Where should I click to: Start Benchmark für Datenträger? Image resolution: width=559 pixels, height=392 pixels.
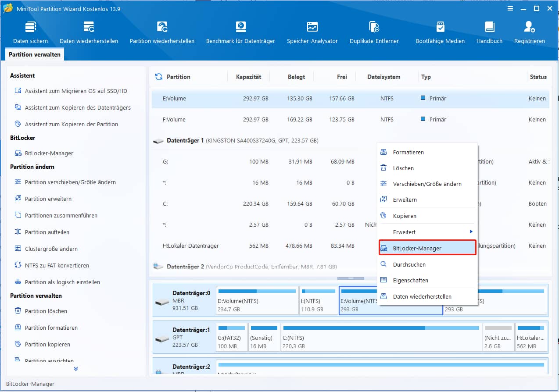click(x=240, y=33)
